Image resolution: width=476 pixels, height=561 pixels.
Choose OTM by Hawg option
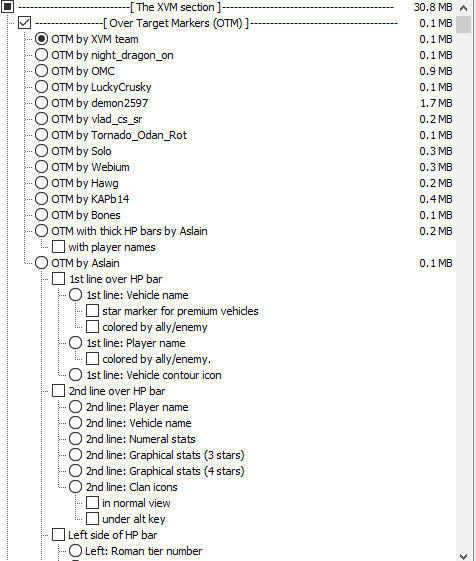click(42, 182)
